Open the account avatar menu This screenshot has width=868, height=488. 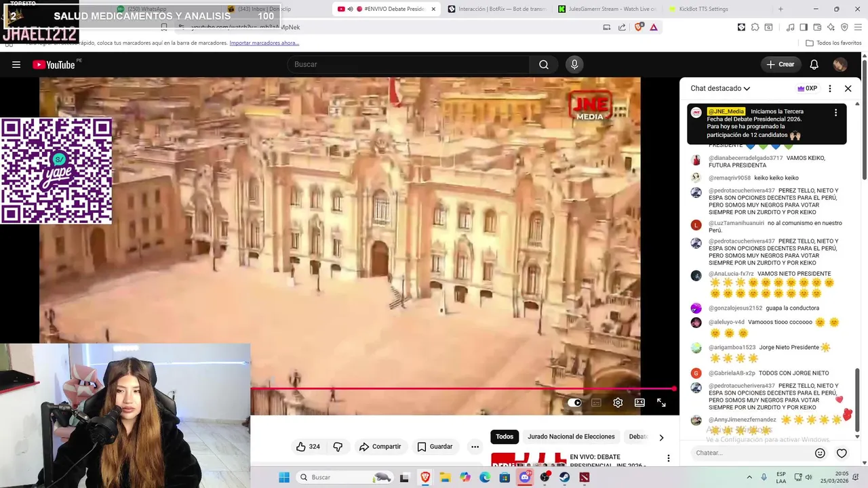point(840,64)
